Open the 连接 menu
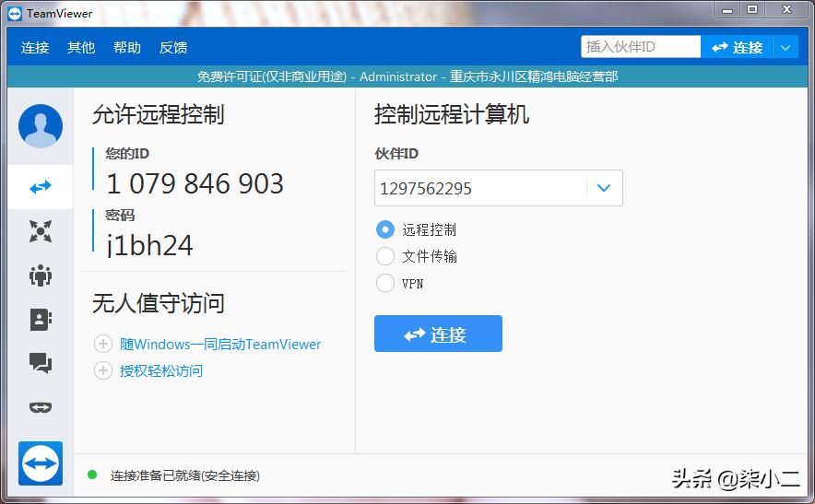 (x=35, y=47)
